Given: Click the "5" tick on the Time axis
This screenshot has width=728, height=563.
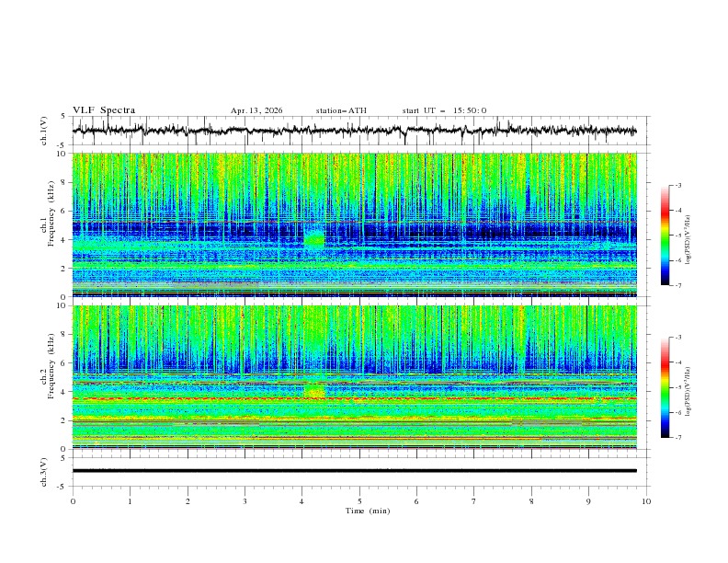Looking at the screenshot, I should tap(359, 501).
